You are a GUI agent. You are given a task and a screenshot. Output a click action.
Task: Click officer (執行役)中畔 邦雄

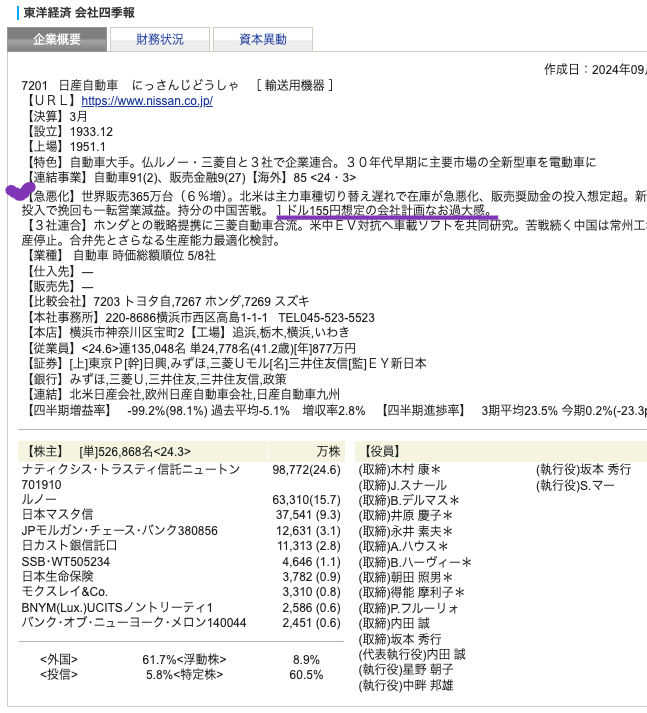[406, 685]
